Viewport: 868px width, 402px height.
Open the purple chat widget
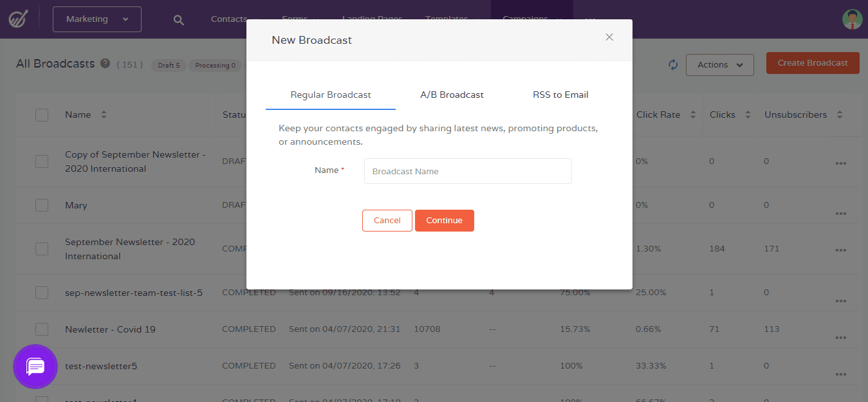(x=35, y=367)
